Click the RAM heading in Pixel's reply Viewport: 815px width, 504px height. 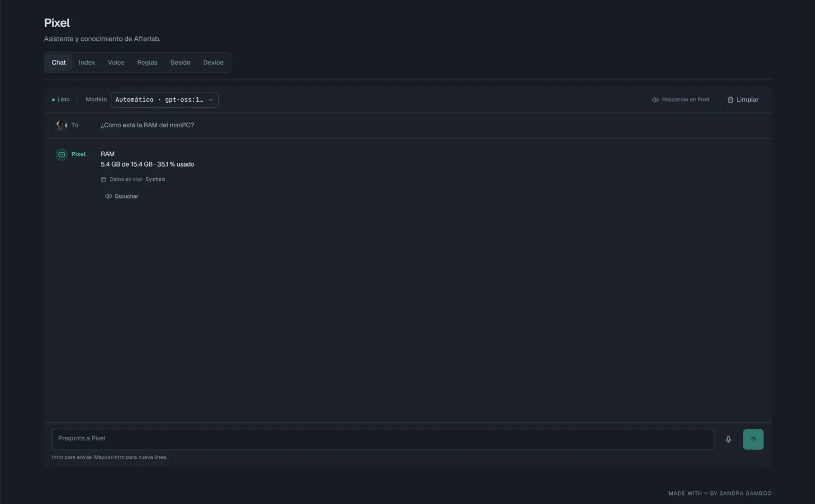[x=108, y=154]
